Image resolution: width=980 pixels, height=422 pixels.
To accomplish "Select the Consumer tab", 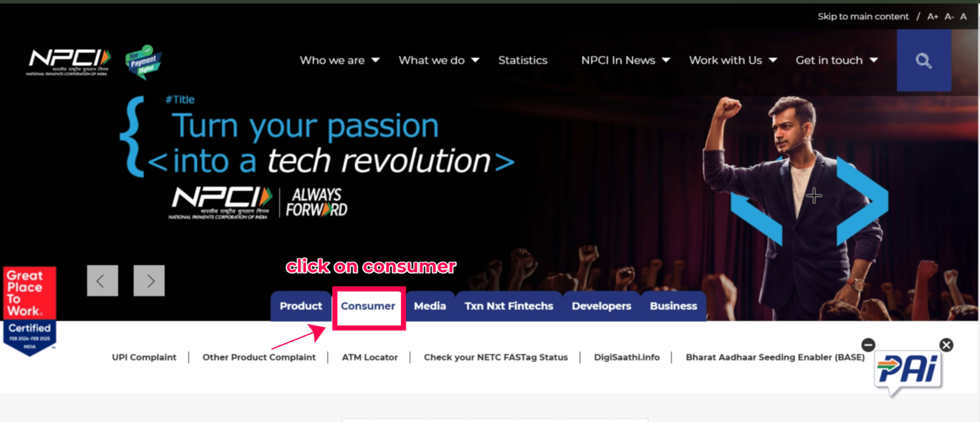I will tap(368, 306).
